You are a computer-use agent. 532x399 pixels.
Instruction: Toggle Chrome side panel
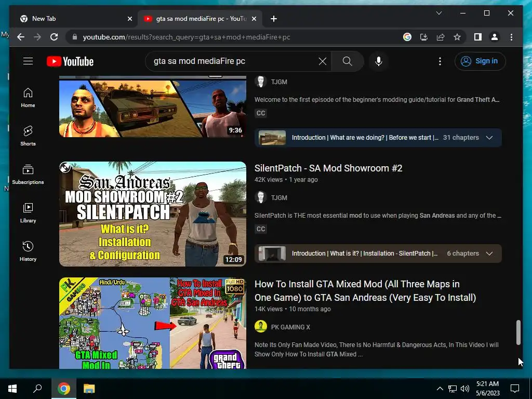point(478,37)
